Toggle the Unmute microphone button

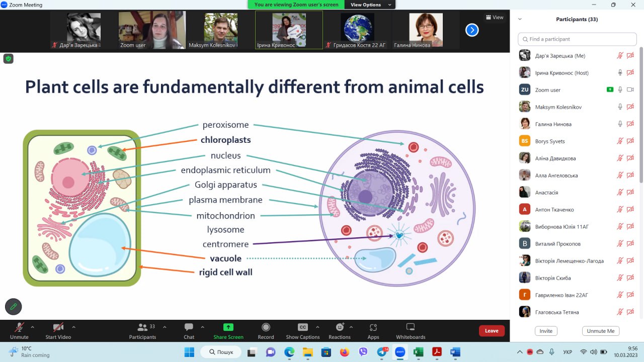pyautogui.click(x=19, y=327)
